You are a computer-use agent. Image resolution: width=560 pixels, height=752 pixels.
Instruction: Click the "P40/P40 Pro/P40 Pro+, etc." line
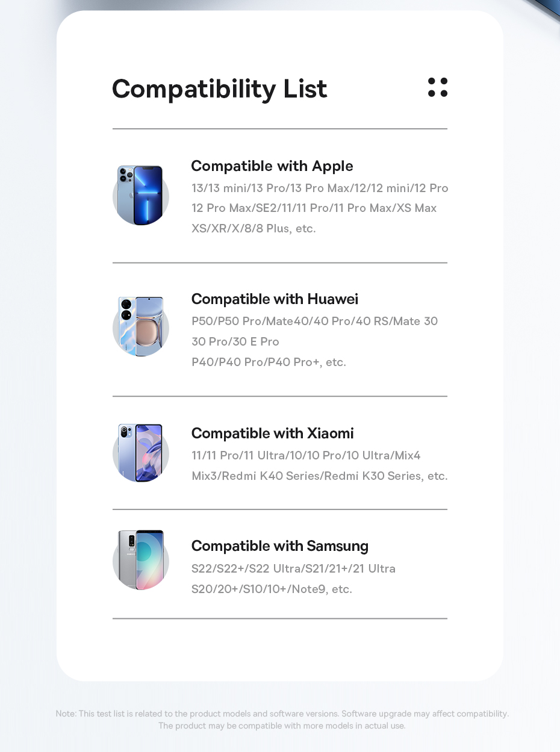[269, 362]
